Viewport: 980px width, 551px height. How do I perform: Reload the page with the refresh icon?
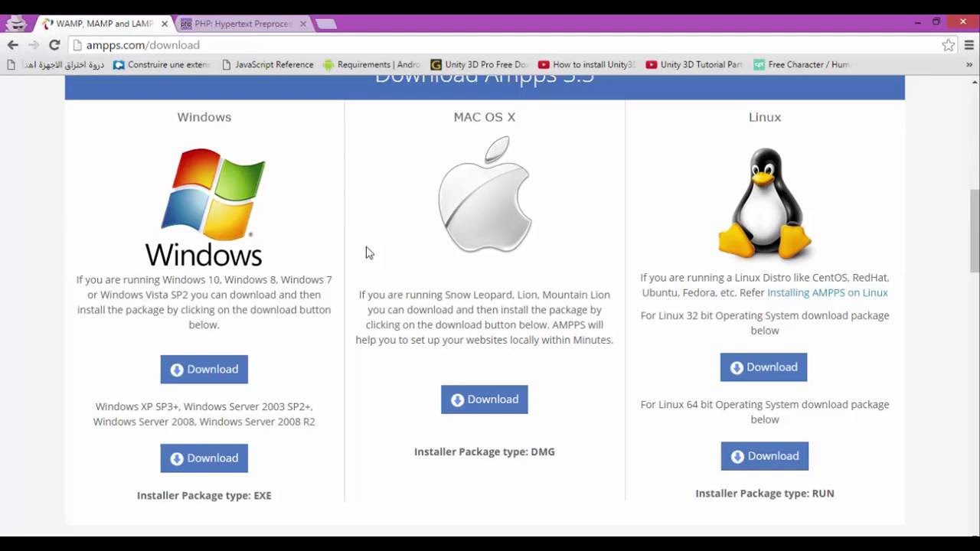54,45
